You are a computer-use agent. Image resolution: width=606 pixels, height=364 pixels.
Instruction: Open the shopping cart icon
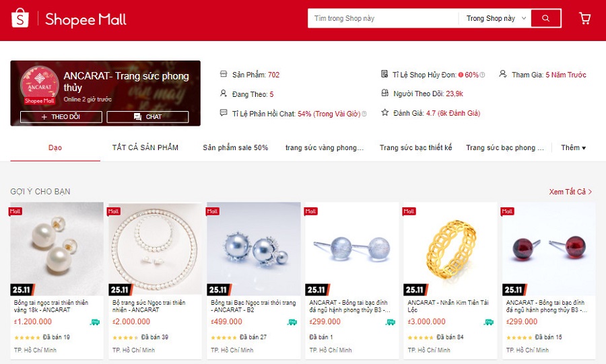(x=584, y=18)
